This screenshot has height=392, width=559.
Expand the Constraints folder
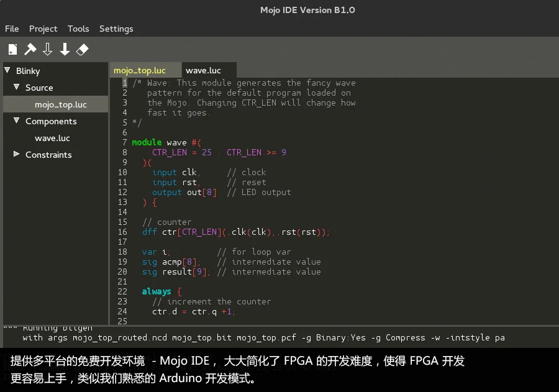click(16, 154)
